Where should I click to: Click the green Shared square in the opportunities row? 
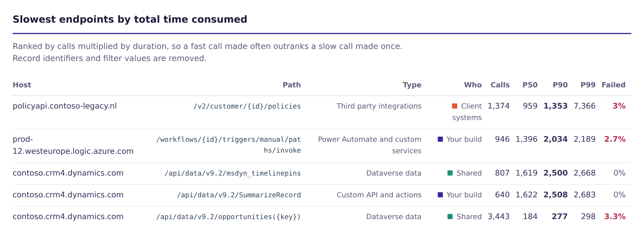pos(450,217)
